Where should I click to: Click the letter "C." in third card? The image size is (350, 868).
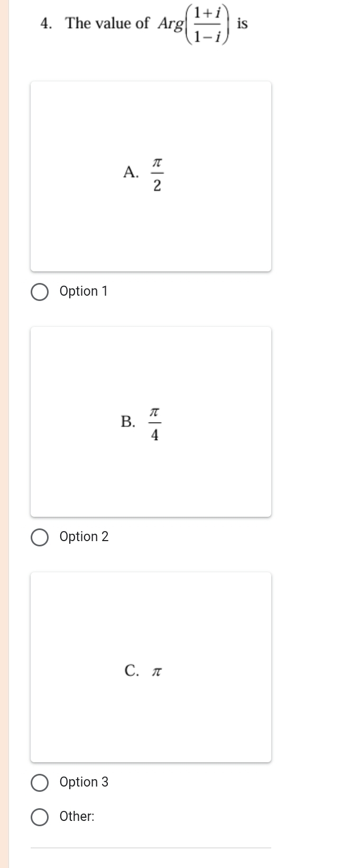(132, 671)
